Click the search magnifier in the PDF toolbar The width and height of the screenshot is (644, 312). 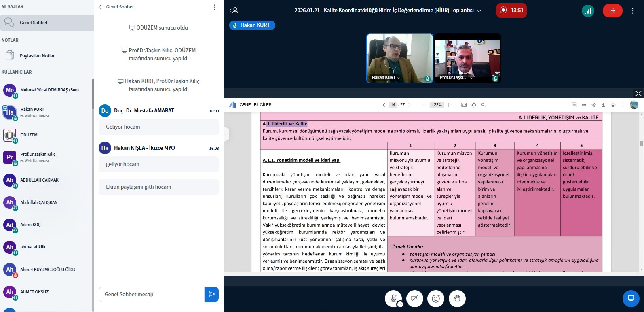click(483, 105)
